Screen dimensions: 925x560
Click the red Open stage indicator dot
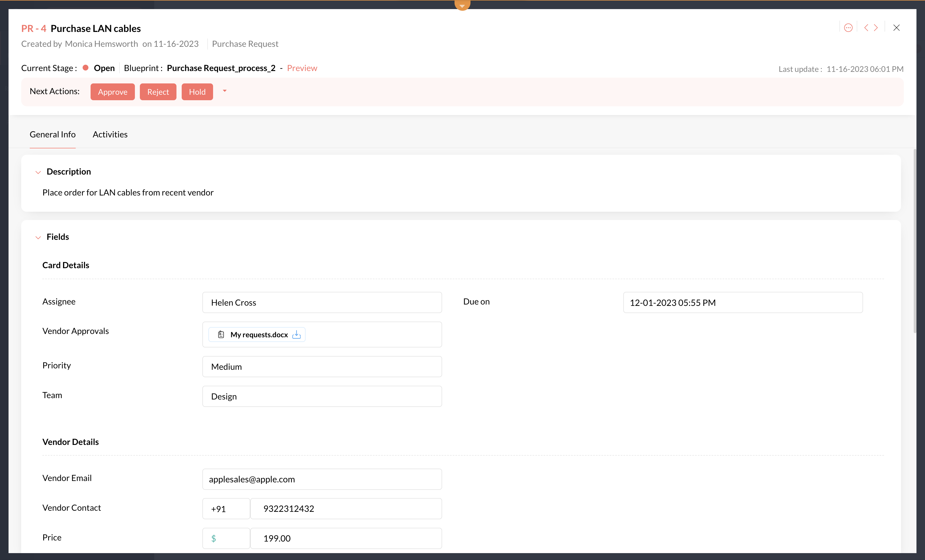click(x=86, y=68)
